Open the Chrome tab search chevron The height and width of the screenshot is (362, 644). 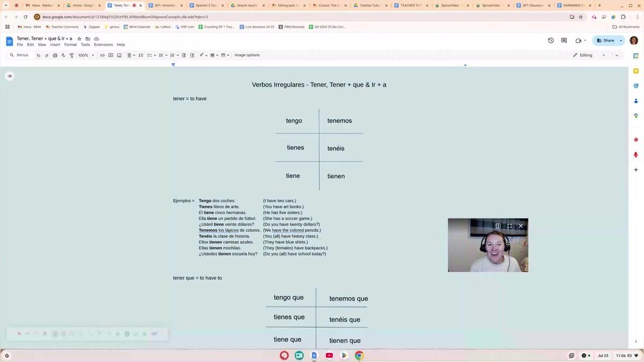(x=6, y=5)
